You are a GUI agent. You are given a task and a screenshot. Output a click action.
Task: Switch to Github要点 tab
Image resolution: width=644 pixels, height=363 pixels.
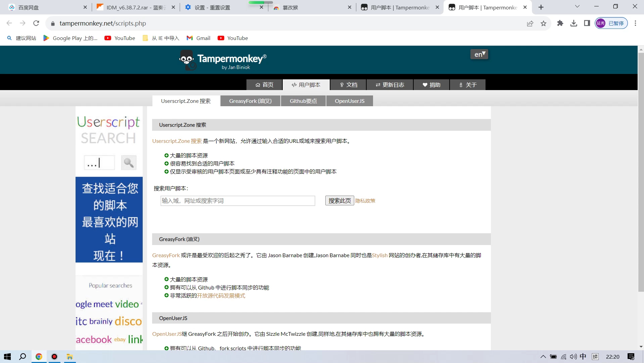click(x=303, y=101)
